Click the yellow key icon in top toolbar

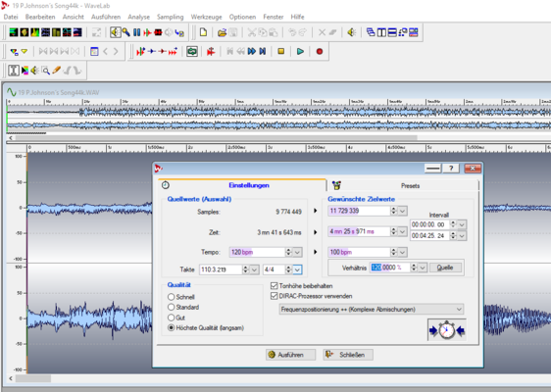pos(125,32)
